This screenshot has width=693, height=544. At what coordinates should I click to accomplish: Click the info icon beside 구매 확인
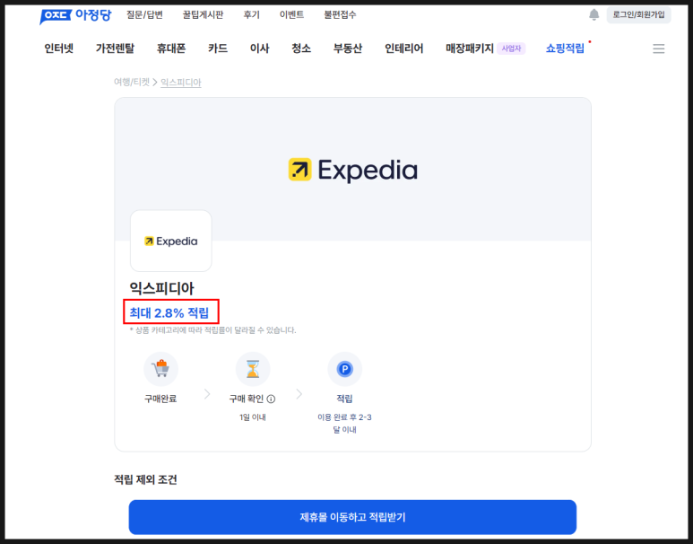click(271, 399)
